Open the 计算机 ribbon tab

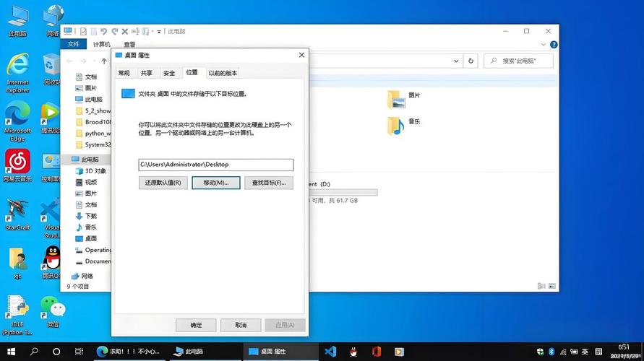(101, 44)
